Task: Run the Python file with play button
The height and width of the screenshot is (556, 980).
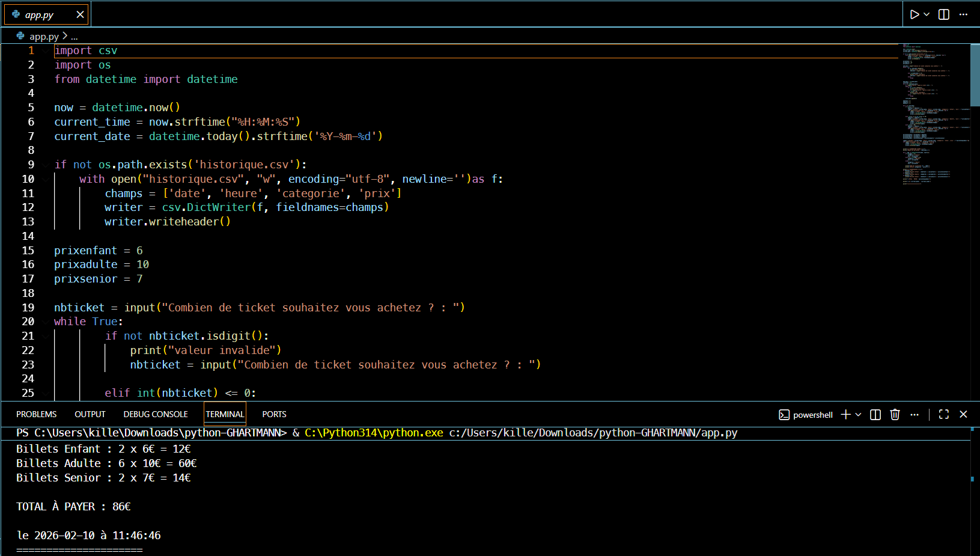Action: point(914,14)
